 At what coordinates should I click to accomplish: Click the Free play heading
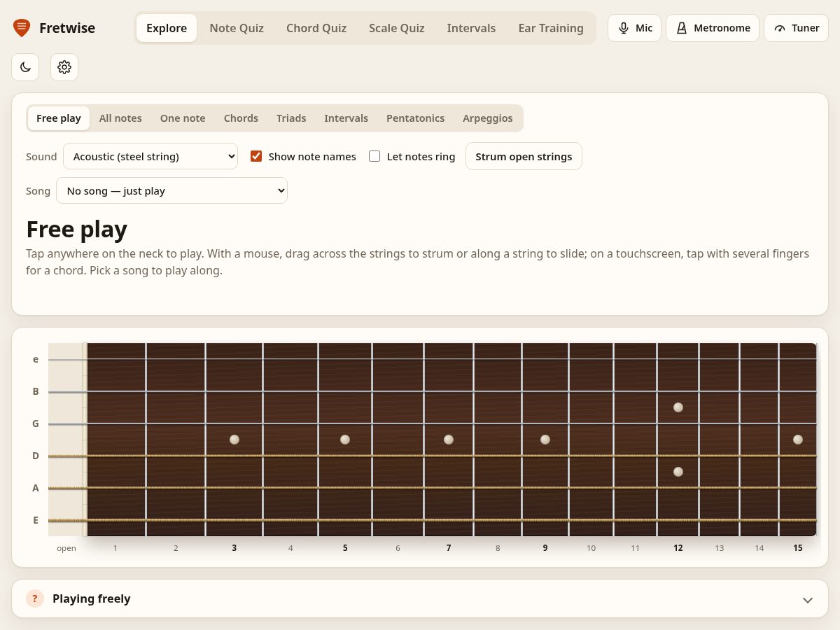click(x=77, y=230)
